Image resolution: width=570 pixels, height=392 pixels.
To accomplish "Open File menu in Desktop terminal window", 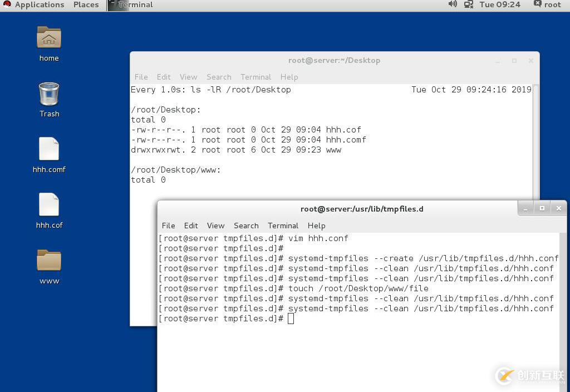I will pyautogui.click(x=141, y=77).
